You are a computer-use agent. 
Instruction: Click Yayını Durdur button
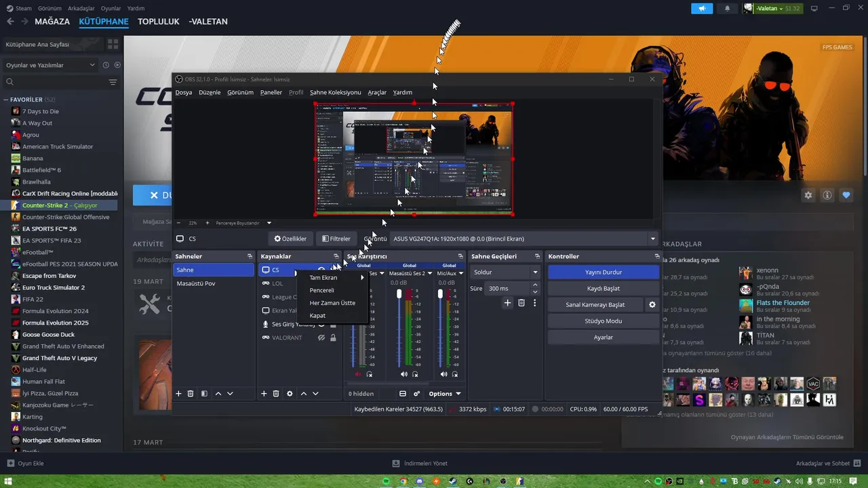(x=604, y=272)
